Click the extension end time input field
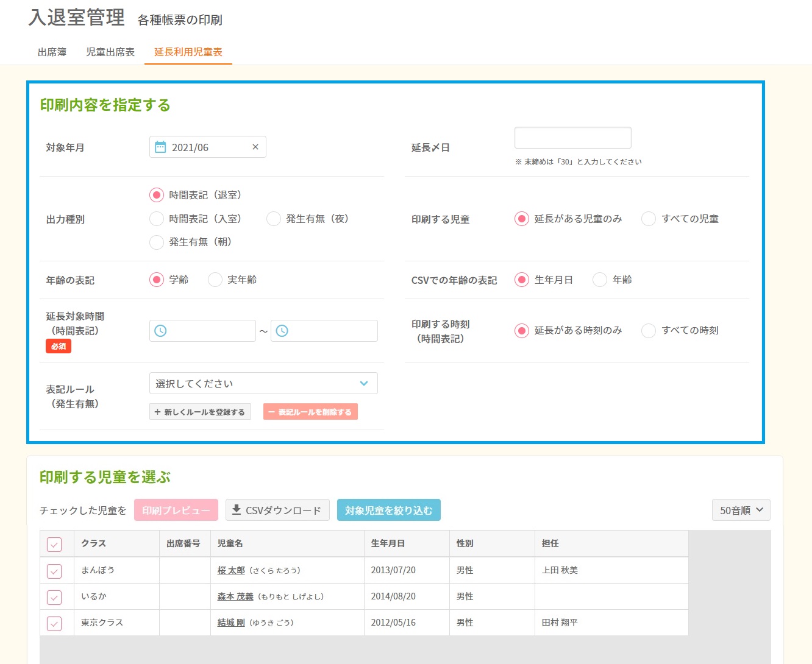This screenshot has height=664, width=812. (x=324, y=331)
